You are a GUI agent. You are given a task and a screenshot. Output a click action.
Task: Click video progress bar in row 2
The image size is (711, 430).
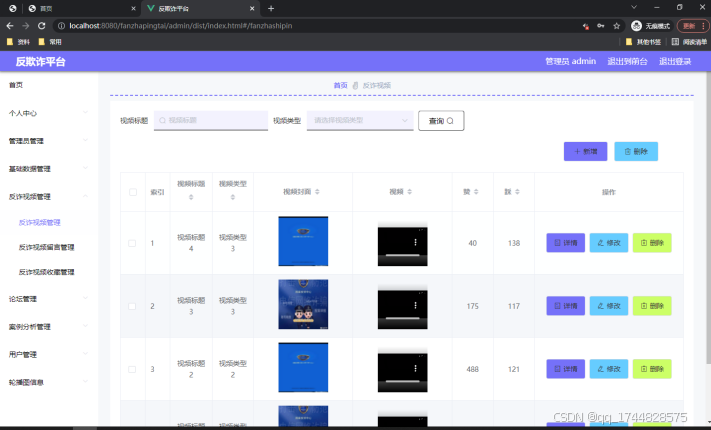(402, 318)
